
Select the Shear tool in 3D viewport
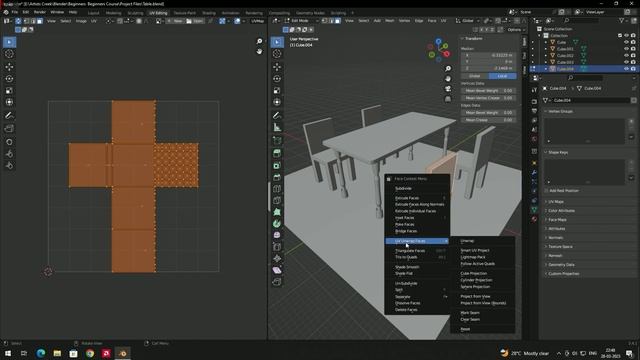[x=277, y=270]
